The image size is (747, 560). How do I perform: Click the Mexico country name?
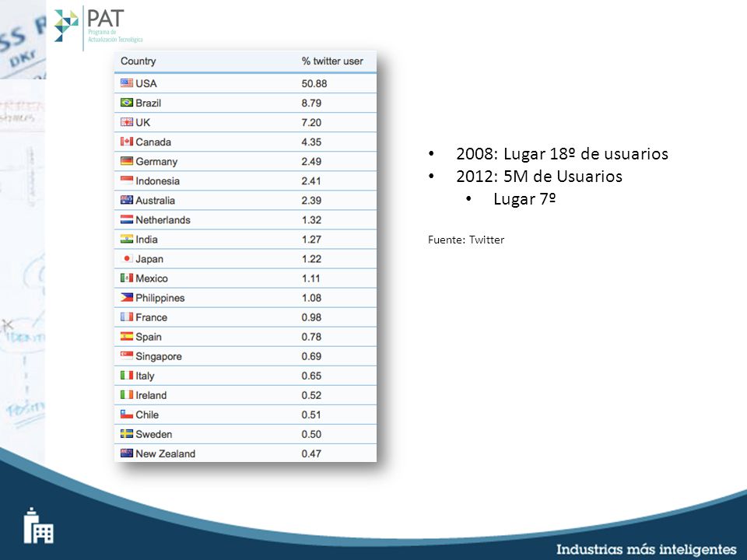tap(152, 278)
